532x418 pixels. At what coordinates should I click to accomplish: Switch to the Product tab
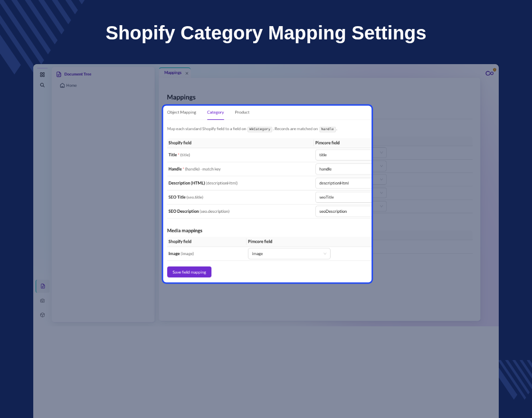coord(242,112)
